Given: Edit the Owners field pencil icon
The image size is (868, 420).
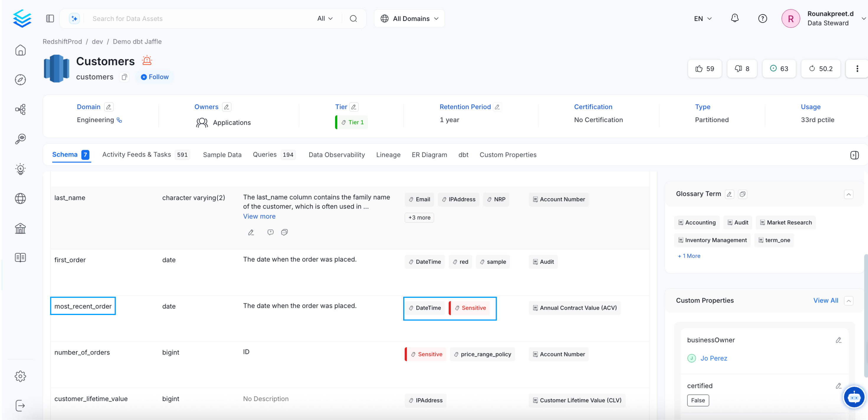Looking at the screenshot, I should pyautogui.click(x=227, y=107).
